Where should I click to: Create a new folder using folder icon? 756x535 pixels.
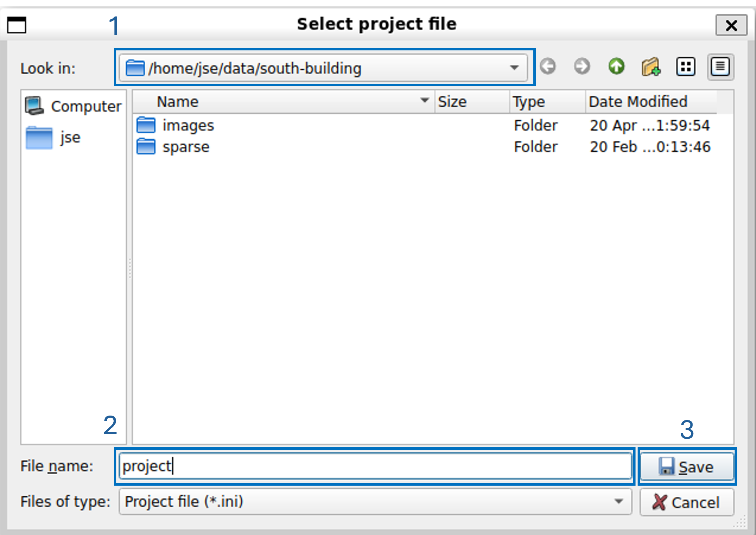coord(651,67)
